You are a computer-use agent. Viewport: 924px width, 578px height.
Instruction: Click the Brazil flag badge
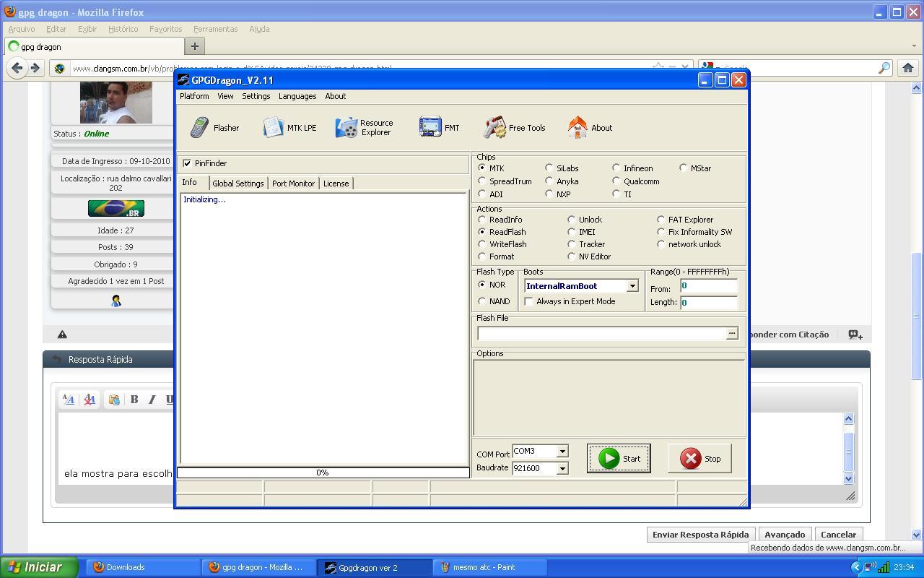[x=115, y=208]
